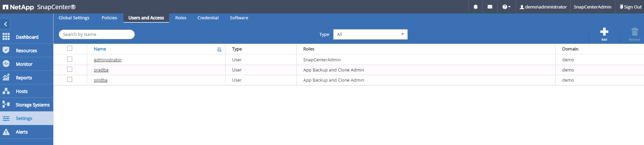This screenshot has width=644, height=145.
Task: Open the Global Settings tab
Action: pyautogui.click(x=74, y=18)
